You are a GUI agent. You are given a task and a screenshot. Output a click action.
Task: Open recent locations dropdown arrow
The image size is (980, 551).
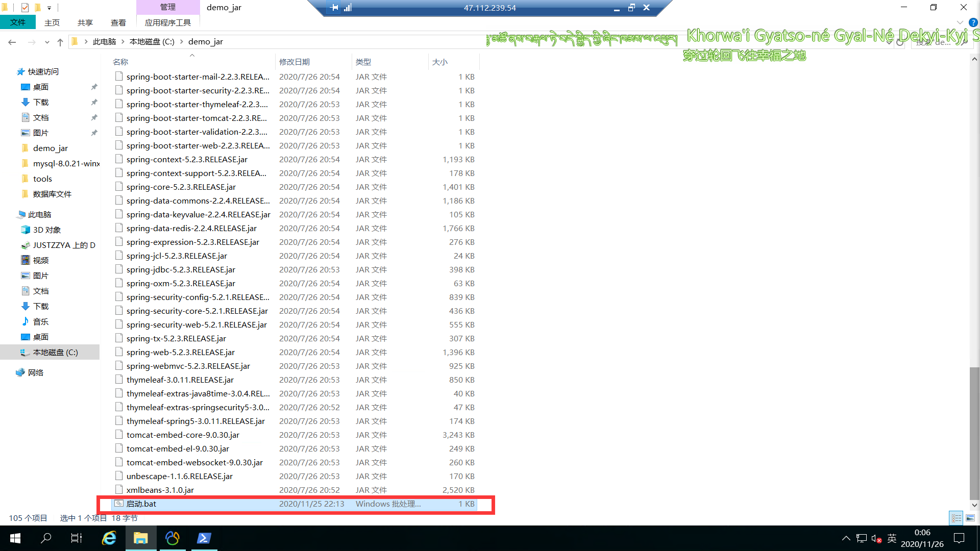[47, 42]
